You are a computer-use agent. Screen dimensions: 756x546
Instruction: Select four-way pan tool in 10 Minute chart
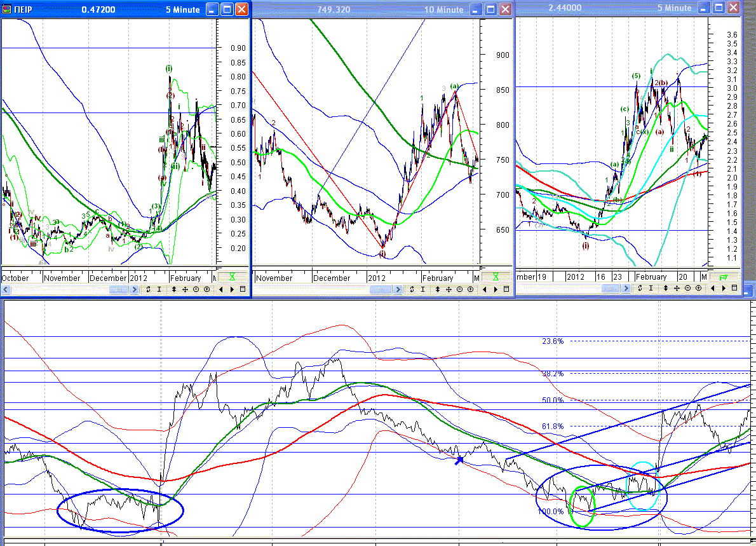pos(449,289)
